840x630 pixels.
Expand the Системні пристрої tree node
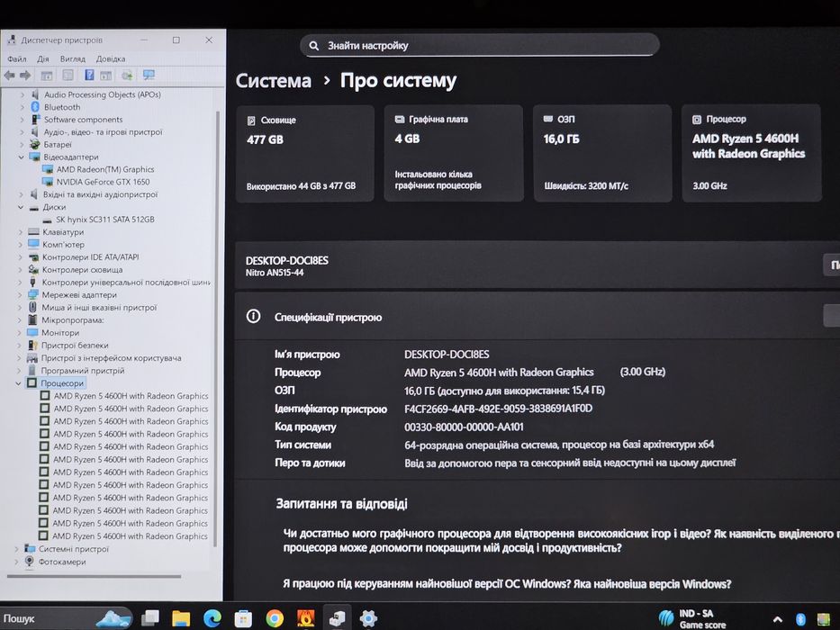[x=16, y=549]
